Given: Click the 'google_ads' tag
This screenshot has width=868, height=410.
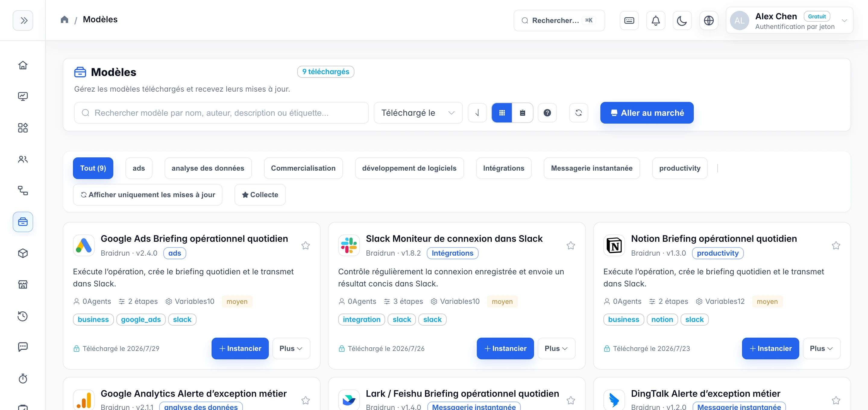Looking at the screenshot, I should 141,320.
